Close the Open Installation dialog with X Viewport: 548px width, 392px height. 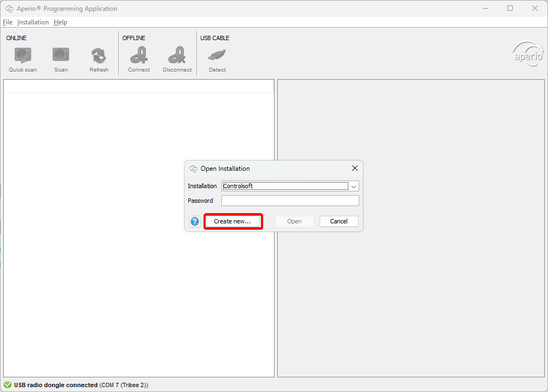pos(355,168)
